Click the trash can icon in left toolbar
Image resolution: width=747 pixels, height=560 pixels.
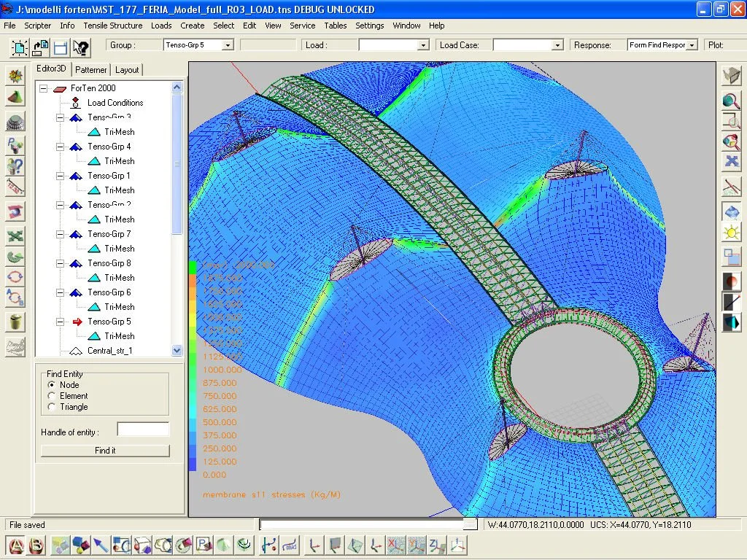tap(15, 322)
